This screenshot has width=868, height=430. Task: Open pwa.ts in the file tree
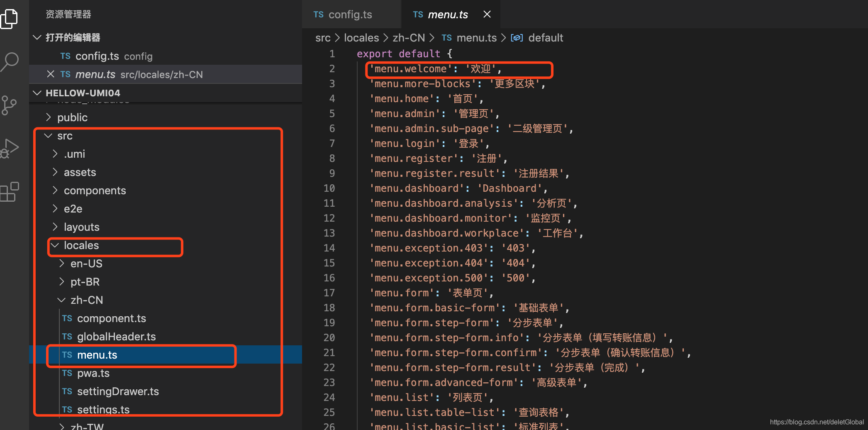tap(93, 373)
